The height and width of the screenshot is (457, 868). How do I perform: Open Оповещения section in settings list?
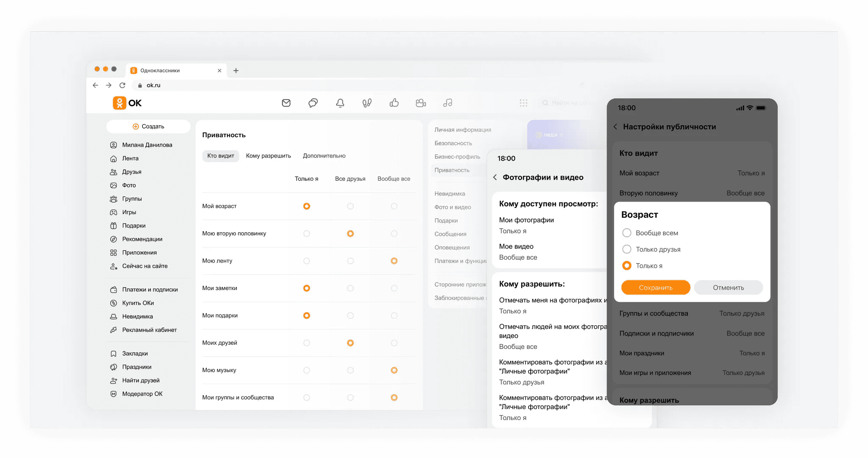point(452,248)
